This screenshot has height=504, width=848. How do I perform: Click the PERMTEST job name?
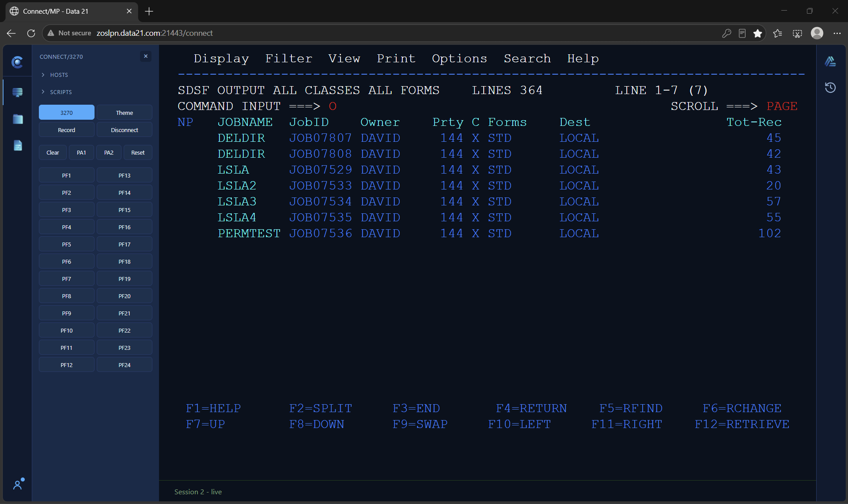pyautogui.click(x=249, y=234)
